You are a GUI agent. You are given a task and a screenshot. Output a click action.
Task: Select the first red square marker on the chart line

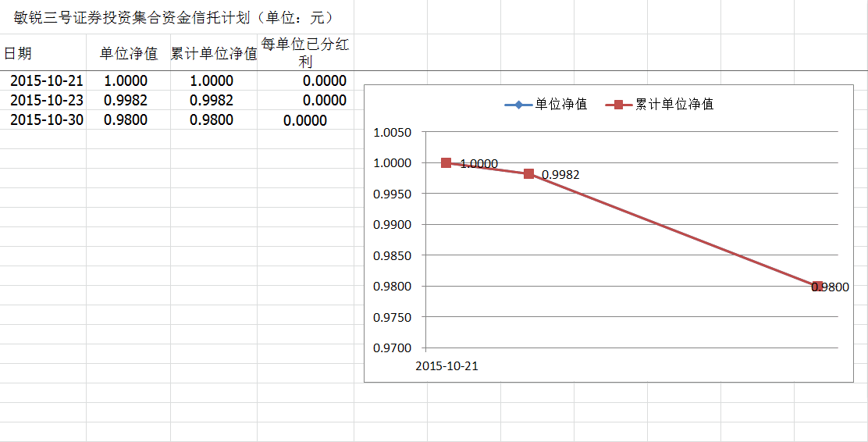(x=446, y=162)
